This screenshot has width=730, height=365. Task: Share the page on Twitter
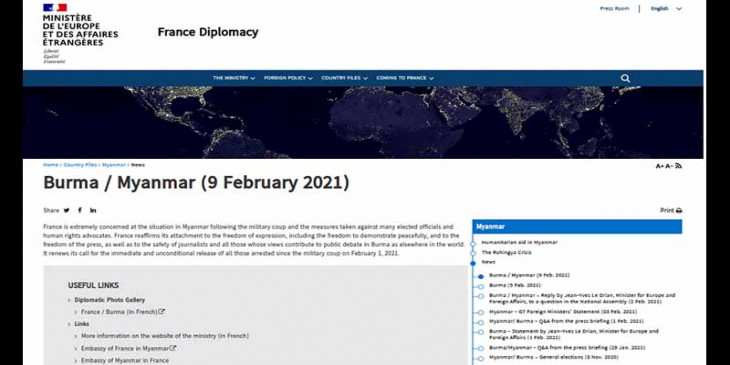click(67, 210)
